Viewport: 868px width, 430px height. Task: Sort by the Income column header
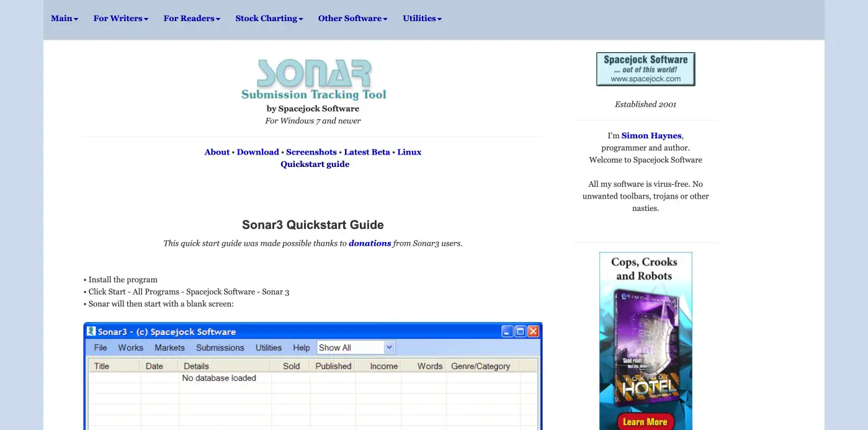[x=378, y=366]
